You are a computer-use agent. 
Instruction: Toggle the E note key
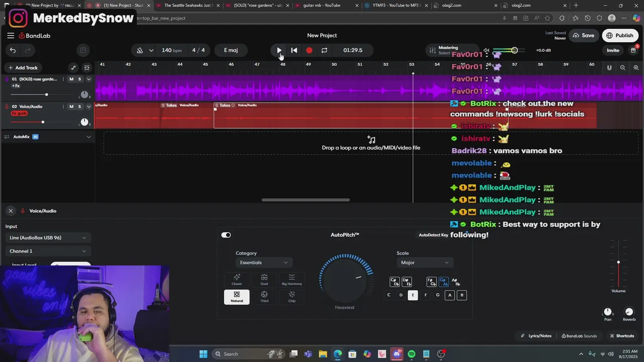pyautogui.click(x=413, y=295)
